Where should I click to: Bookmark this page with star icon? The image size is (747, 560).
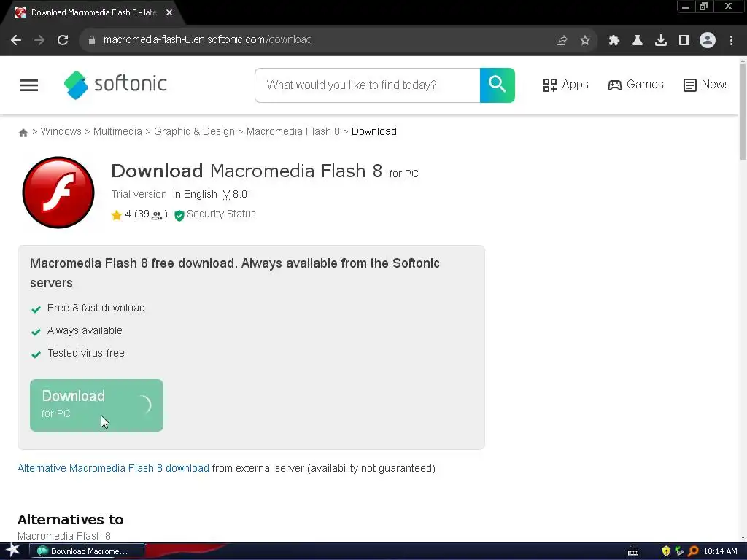[585, 41]
